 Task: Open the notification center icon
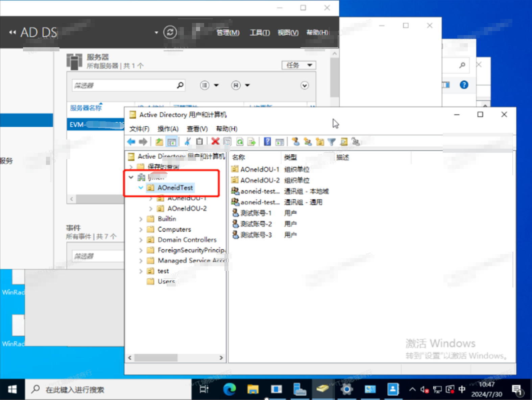click(x=517, y=390)
